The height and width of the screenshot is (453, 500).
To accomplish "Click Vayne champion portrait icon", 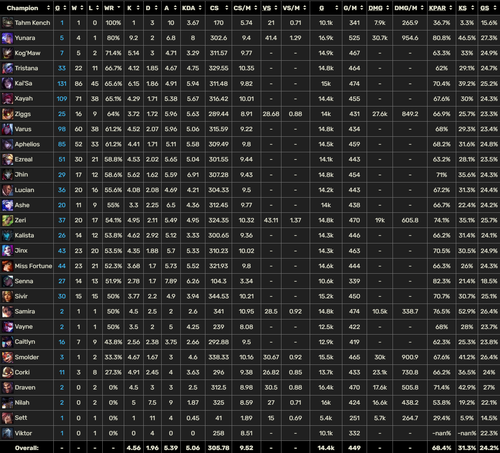I will [7, 327].
